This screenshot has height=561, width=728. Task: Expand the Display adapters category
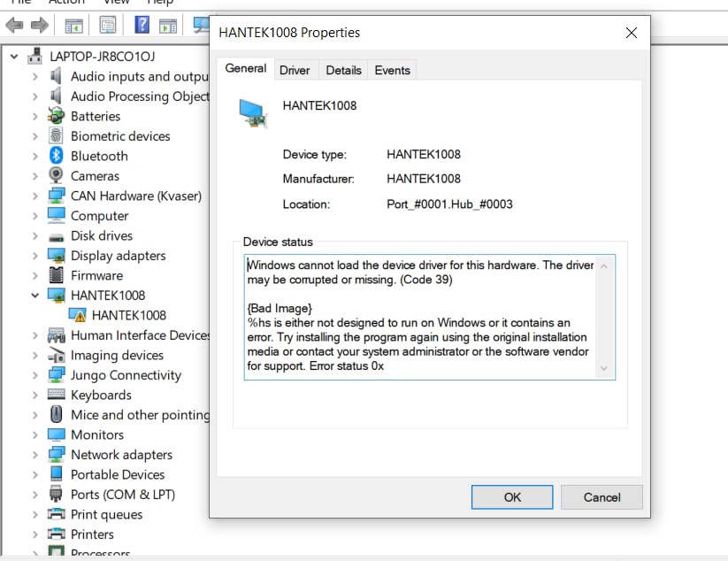tap(35, 256)
